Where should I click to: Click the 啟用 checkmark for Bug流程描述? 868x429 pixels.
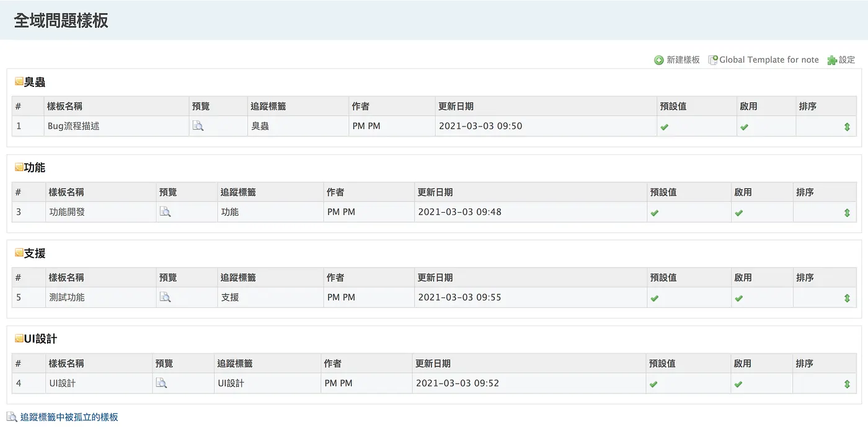pyautogui.click(x=744, y=126)
